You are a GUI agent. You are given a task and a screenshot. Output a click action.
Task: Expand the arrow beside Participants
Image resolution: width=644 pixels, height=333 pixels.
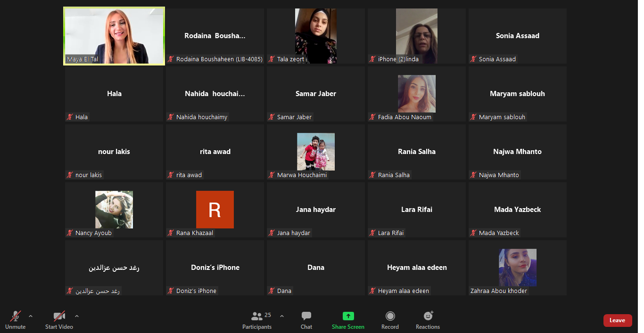click(282, 316)
